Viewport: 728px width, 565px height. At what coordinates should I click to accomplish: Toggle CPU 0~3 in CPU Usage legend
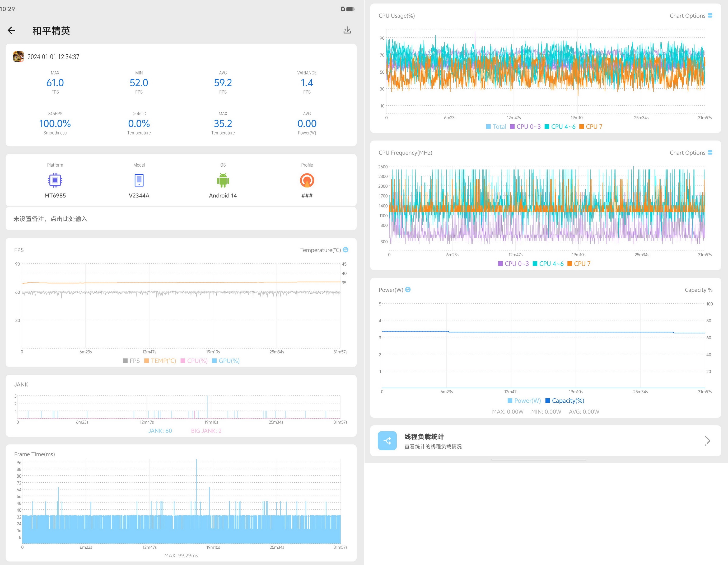(x=525, y=126)
